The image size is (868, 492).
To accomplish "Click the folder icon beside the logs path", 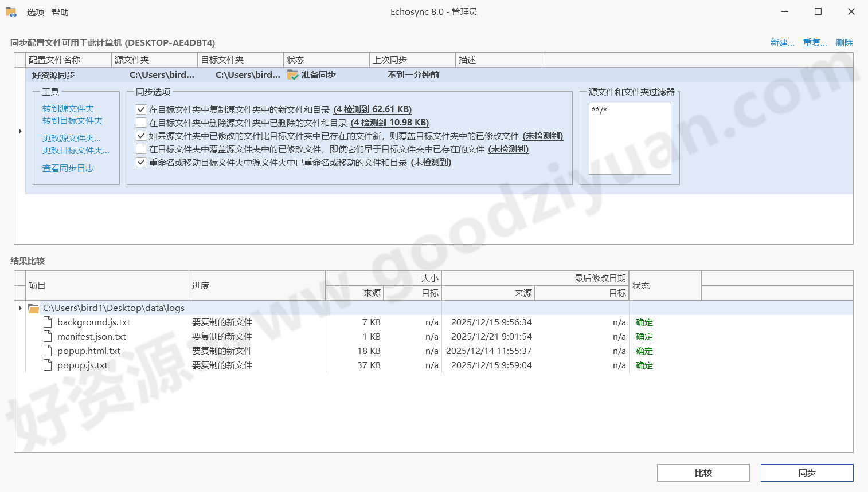I will pyautogui.click(x=33, y=308).
